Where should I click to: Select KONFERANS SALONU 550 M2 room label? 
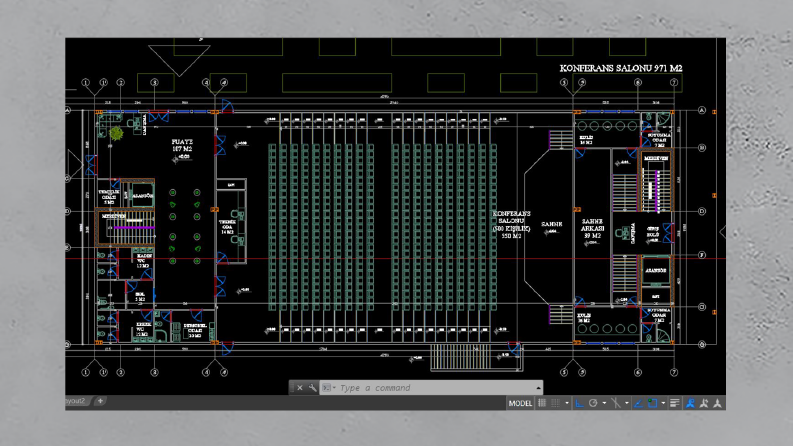pyautogui.click(x=511, y=225)
